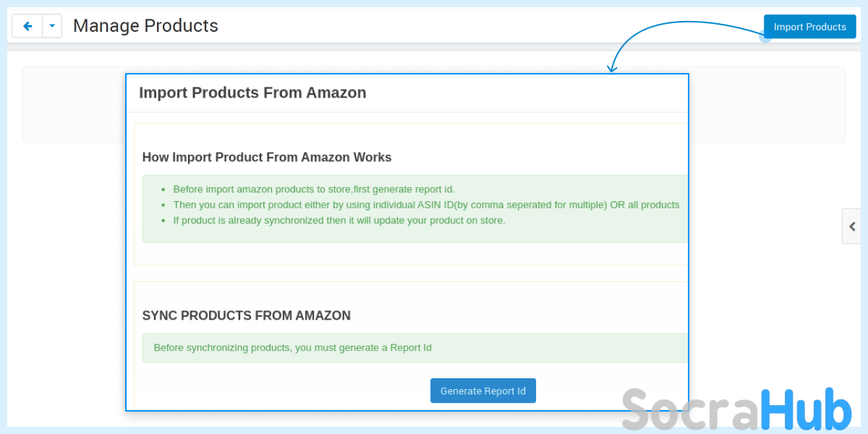Select the Manage Products page title
The height and width of the screenshot is (434, 868).
click(145, 26)
